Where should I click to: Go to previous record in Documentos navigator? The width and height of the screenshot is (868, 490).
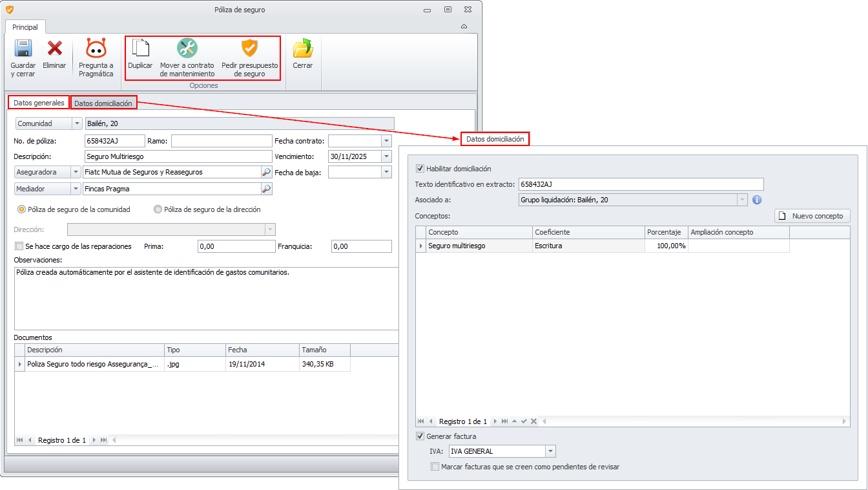point(30,440)
